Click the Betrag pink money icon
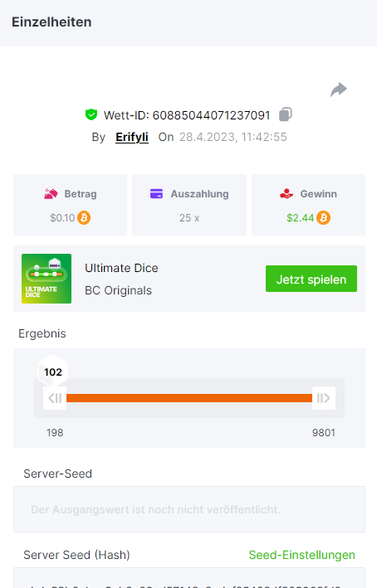 tap(51, 194)
